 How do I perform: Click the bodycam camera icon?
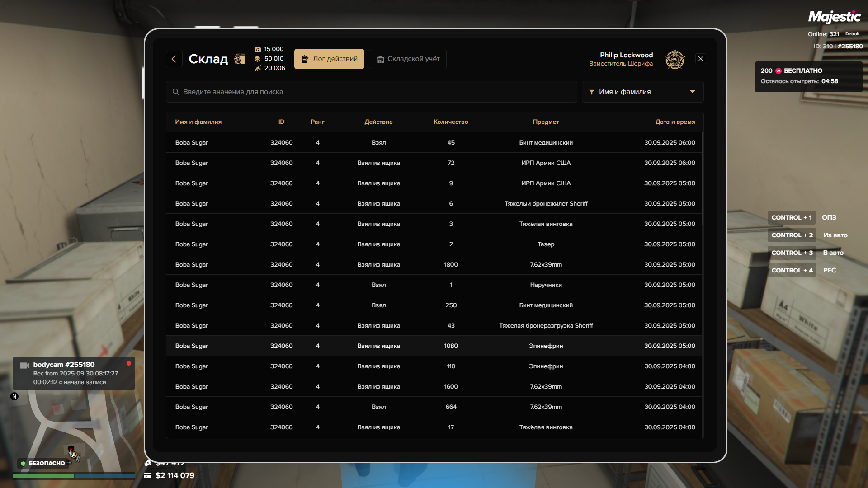point(24,365)
